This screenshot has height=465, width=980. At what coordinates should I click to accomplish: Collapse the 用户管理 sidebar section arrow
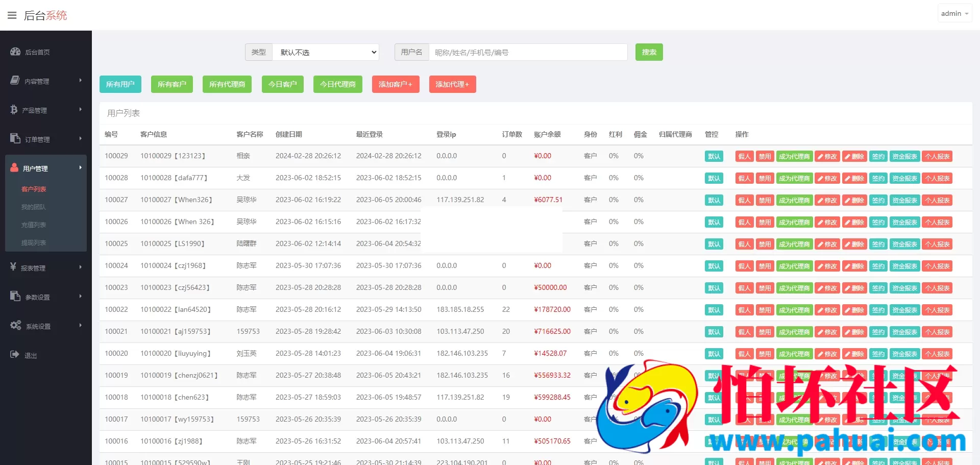[80, 168]
